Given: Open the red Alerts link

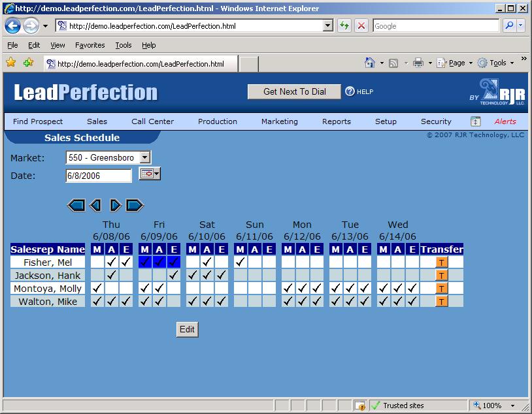Looking at the screenshot, I should [505, 121].
